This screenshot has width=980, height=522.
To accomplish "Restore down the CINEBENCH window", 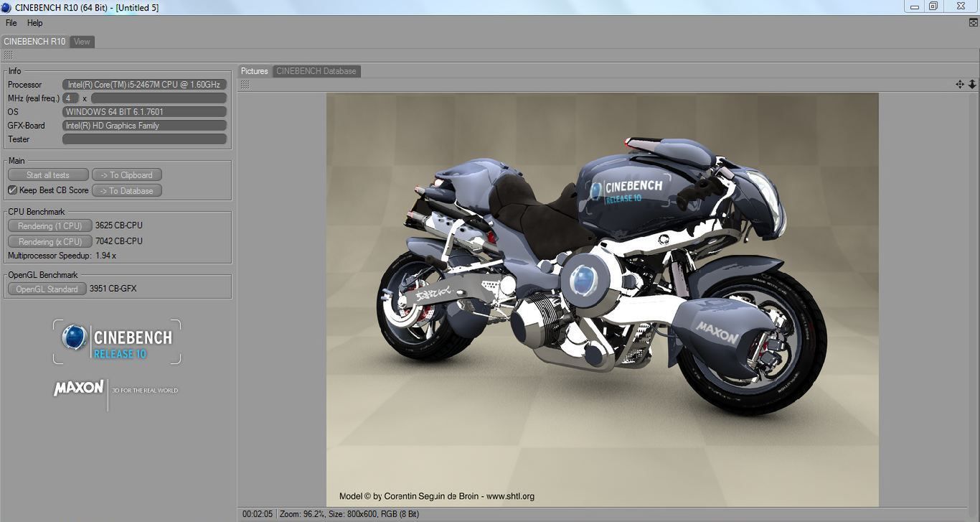I will (x=933, y=6).
